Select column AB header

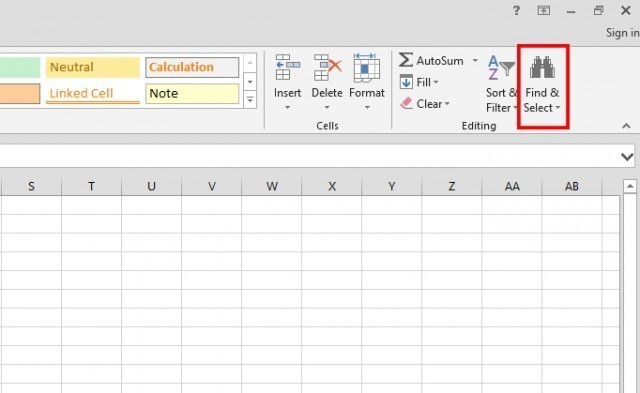[x=572, y=187]
